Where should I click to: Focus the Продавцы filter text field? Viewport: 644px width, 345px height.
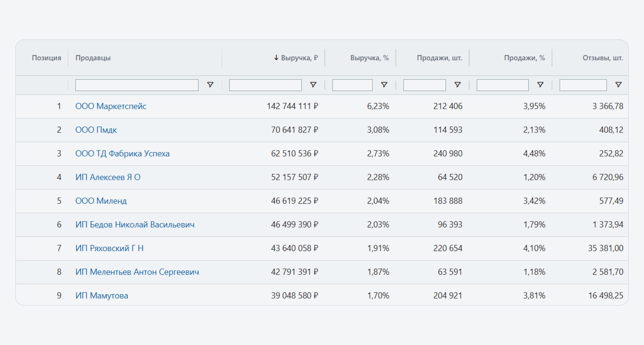pyautogui.click(x=137, y=85)
